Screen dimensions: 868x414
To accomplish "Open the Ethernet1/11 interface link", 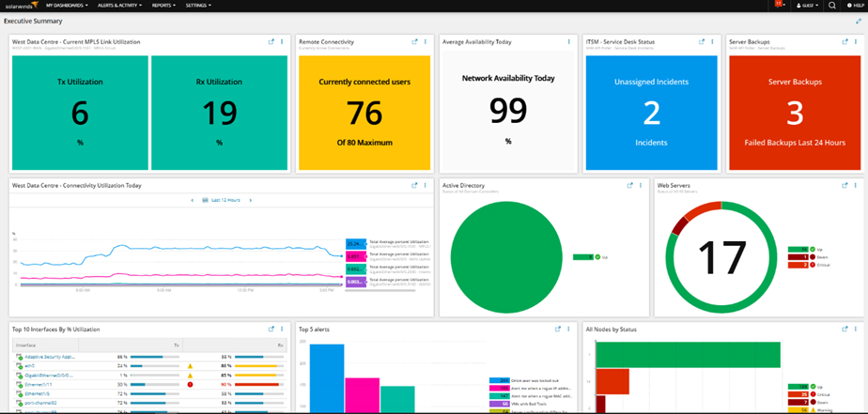I will (x=39, y=384).
